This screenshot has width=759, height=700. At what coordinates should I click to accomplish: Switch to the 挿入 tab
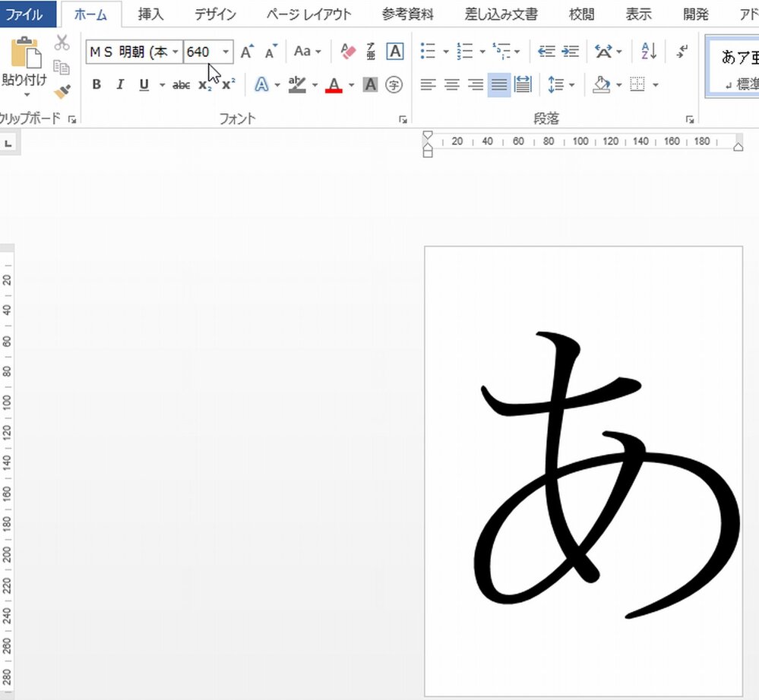click(x=150, y=14)
